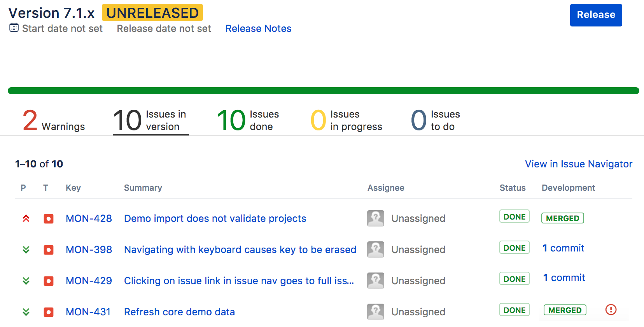
Task: Click the red warning icon on MON-431
Action: click(611, 309)
